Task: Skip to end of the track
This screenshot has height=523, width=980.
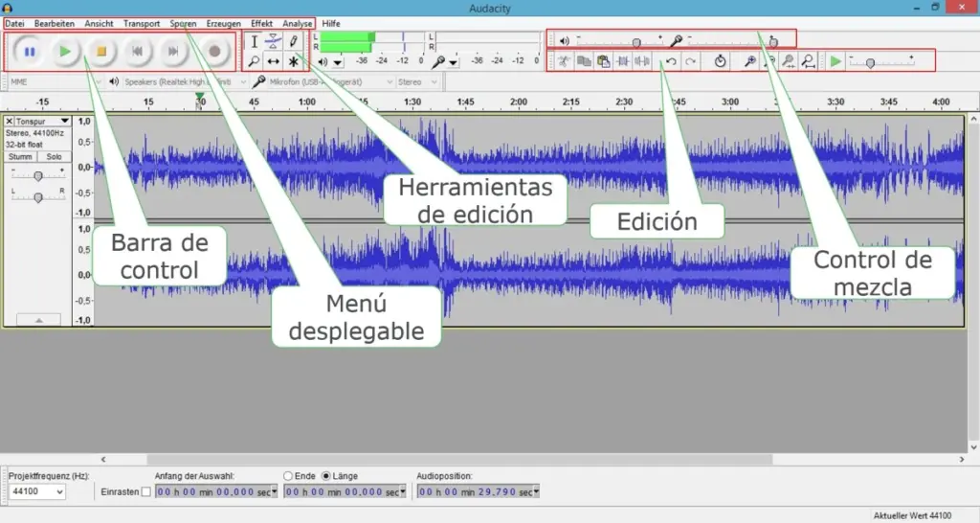Action: (x=174, y=52)
